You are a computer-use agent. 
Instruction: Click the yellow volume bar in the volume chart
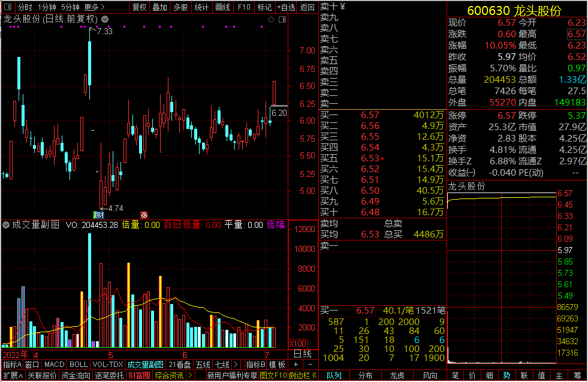point(161,312)
